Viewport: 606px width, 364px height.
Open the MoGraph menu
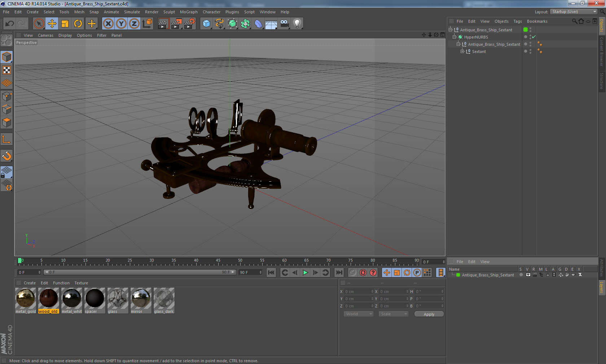[189, 12]
